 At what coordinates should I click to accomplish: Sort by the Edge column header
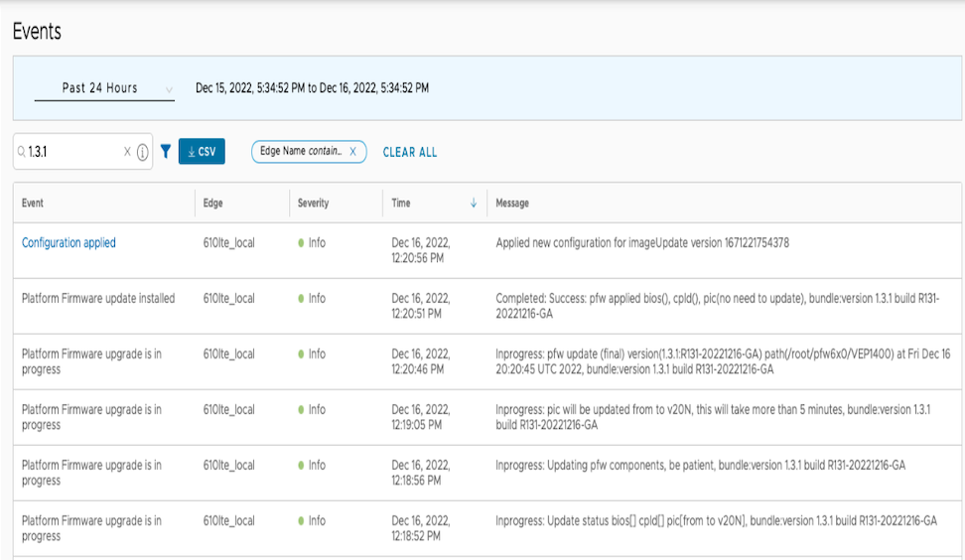[x=212, y=203]
